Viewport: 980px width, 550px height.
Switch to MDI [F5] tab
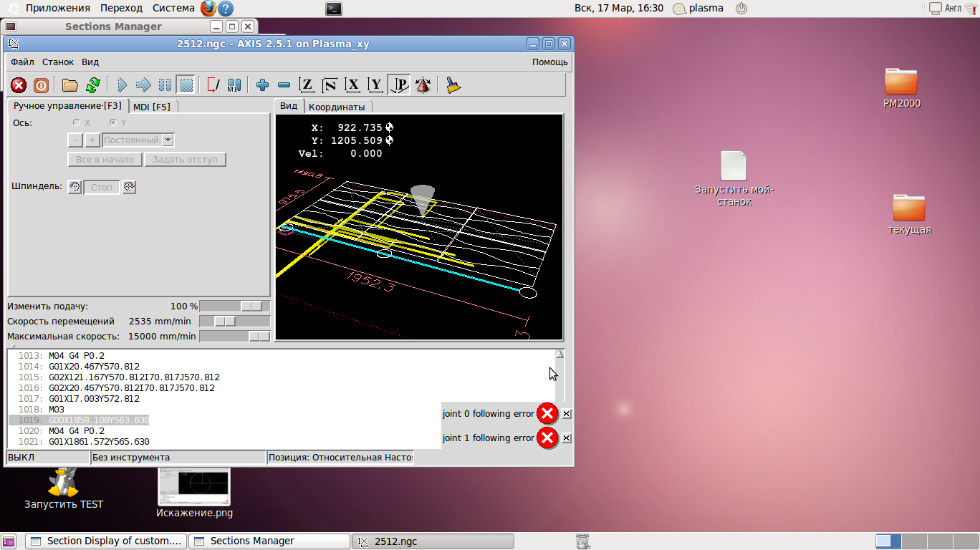[152, 107]
